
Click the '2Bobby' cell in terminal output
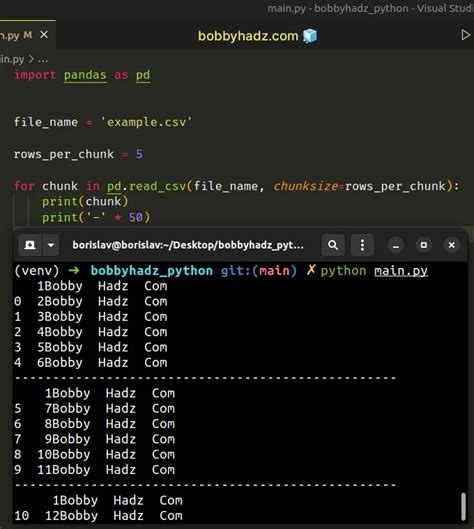tap(60, 301)
